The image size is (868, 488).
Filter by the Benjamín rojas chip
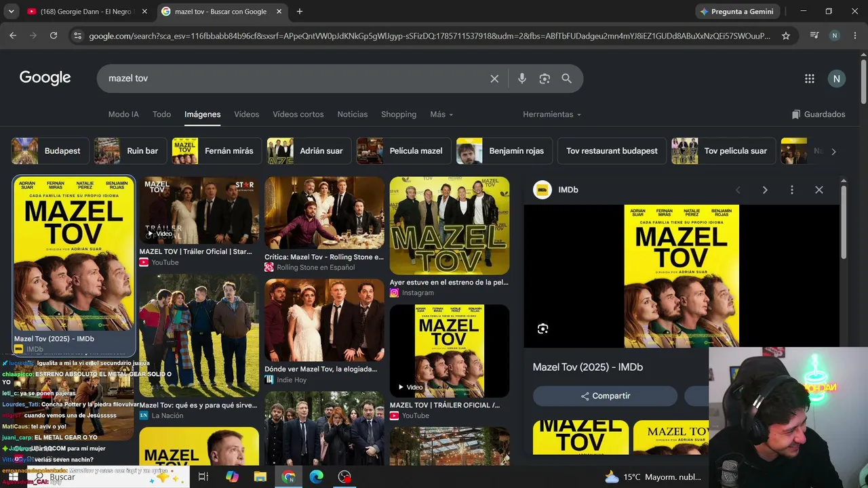[504, 151]
